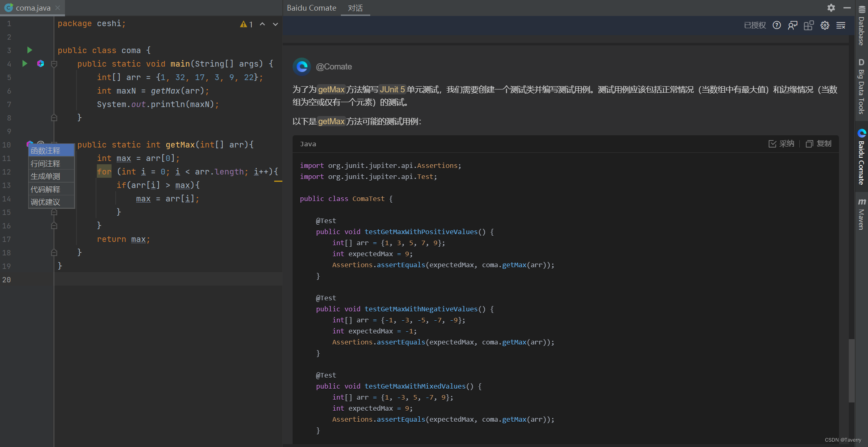868x447 pixels.
Task: Choose 调优建议 from Comate popup menu
Action: click(51, 202)
